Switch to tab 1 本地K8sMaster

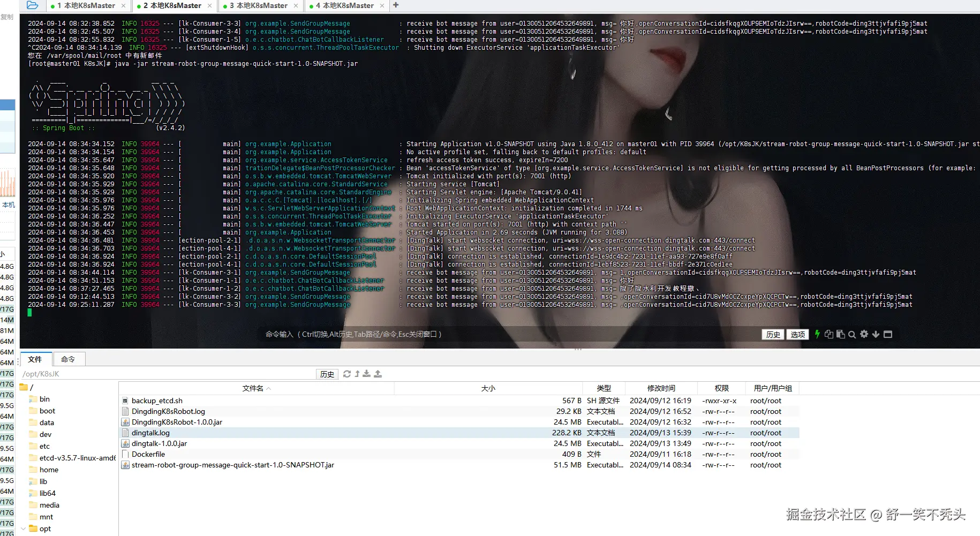point(89,6)
